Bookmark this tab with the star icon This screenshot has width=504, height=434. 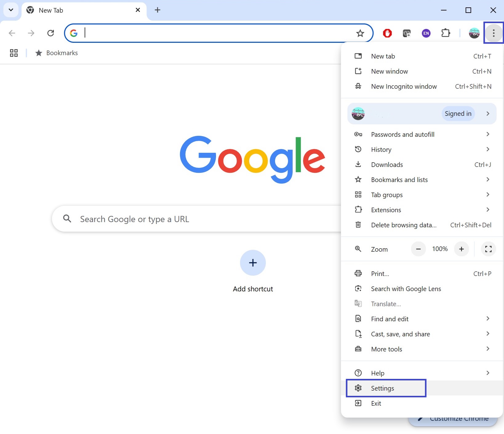[360, 33]
